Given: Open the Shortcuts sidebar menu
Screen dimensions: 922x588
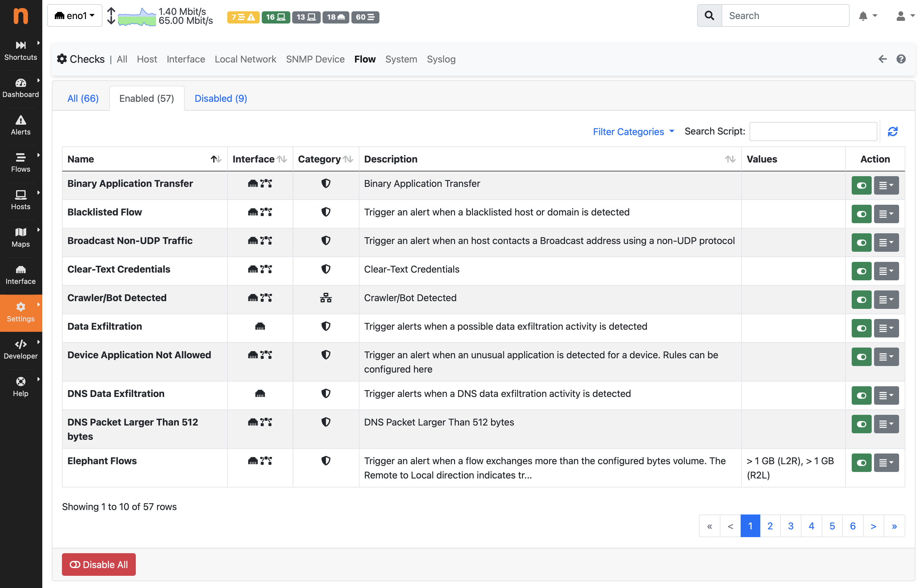Looking at the screenshot, I should [x=21, y=51].
